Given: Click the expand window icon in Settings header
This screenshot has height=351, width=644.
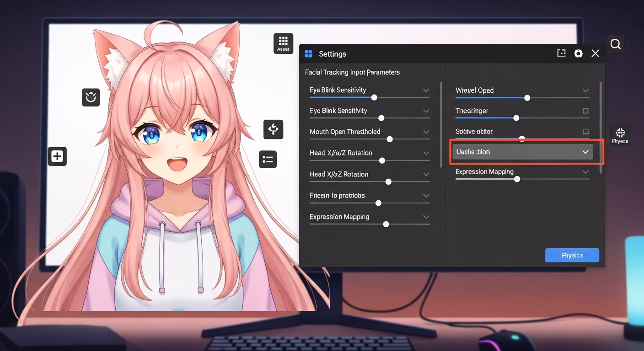Looking at the screenshot, I should pos(561,53).
